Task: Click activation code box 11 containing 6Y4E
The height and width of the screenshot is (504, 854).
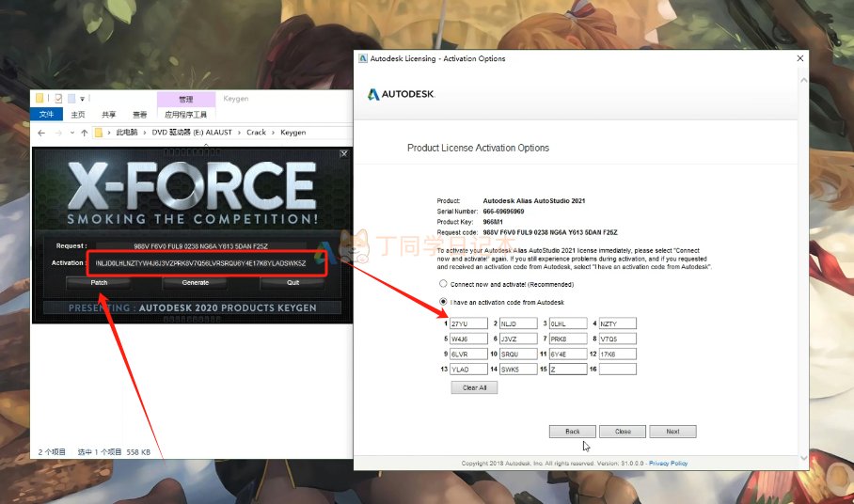Action: tap(568, 354)
